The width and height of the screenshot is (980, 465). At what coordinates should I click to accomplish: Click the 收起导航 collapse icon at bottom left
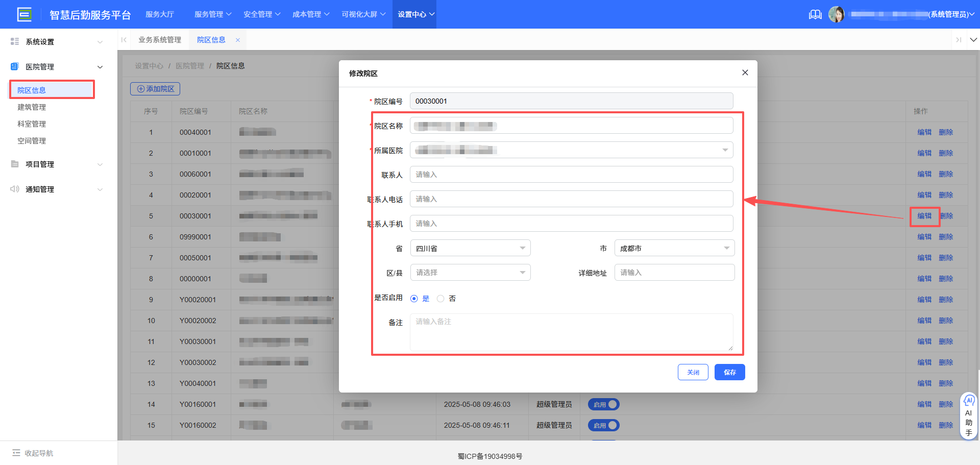(17, 453)
